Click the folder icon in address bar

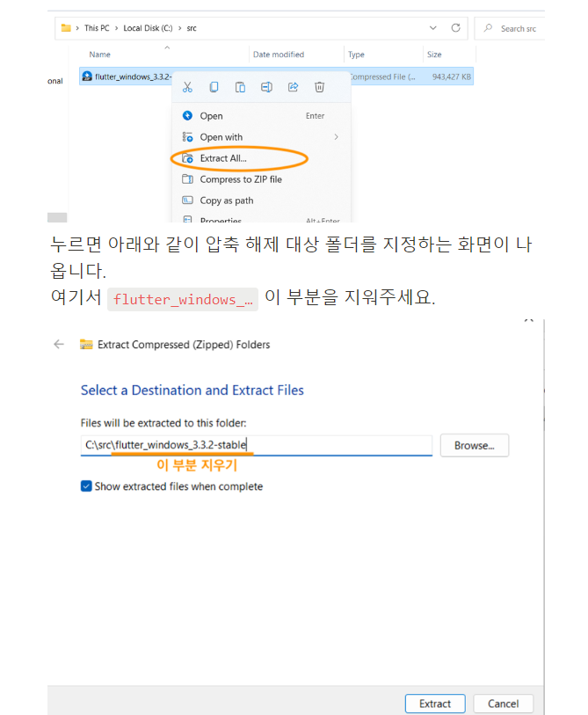click(66, 28)
